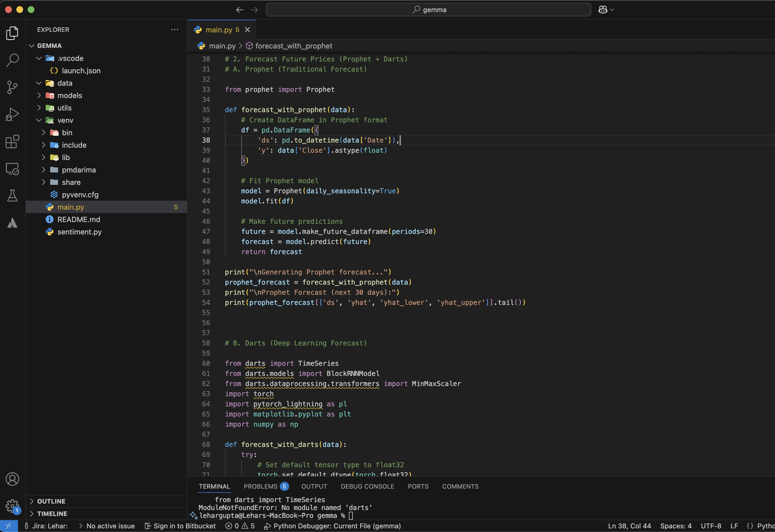
Task: Select main.py in the explorer
Action: coord(106,207)
